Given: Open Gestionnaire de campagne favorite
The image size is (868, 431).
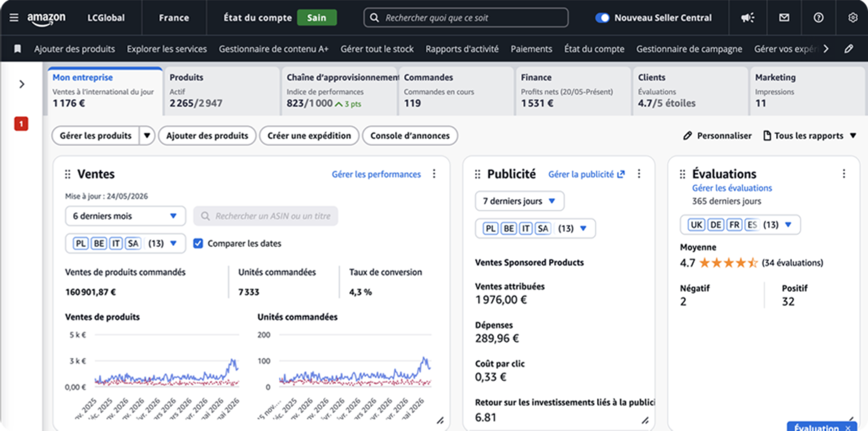Looking at the screenshot, I should 689,49.
